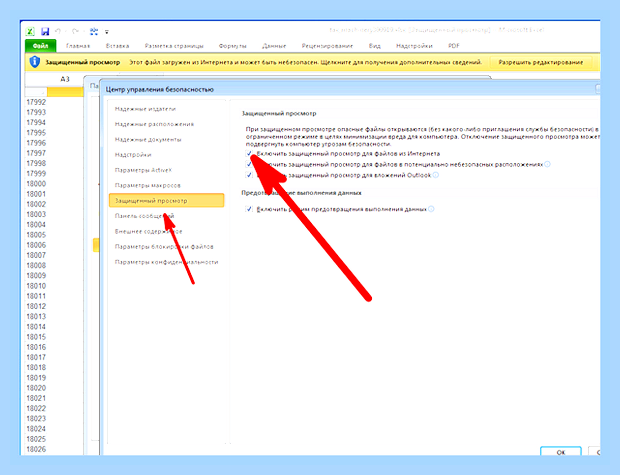Click the Name Box showing A3
The height and width of the screenshot is (475, 620).
pyautogui.click(x=55, y=79)
